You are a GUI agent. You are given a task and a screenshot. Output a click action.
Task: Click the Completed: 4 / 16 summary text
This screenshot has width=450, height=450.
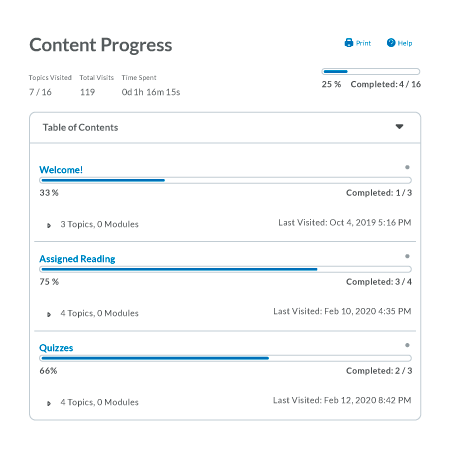point(386,84)
